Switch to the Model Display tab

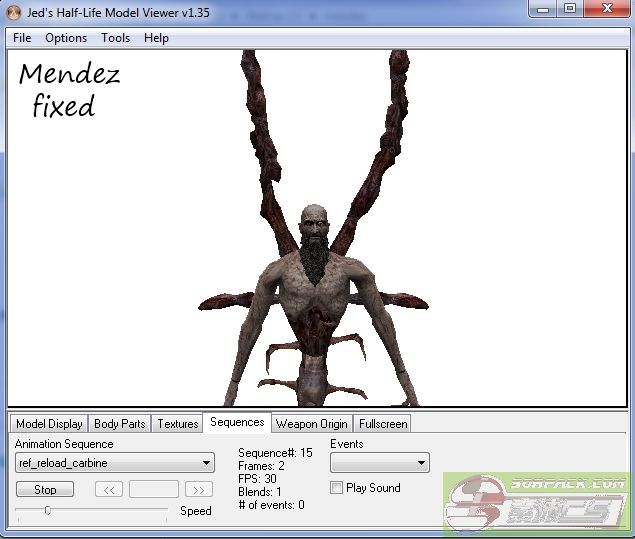[x=49, y=424]
